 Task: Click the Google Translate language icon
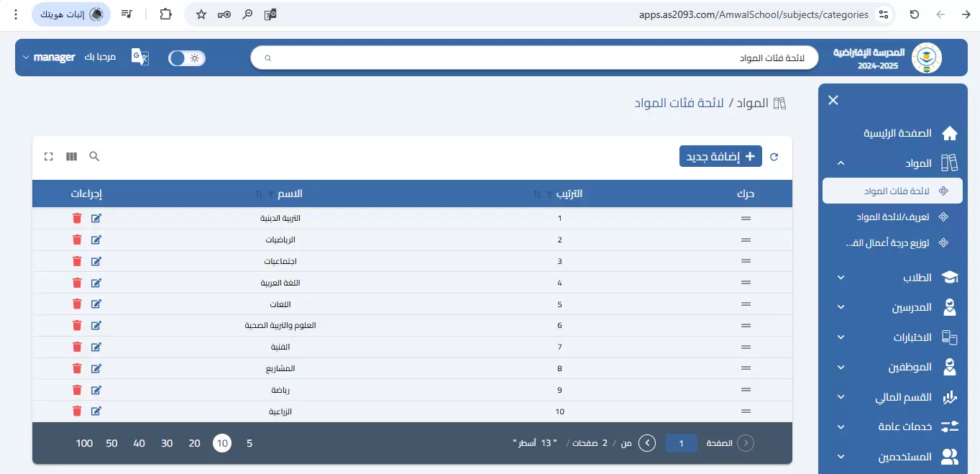coord(139,58)
